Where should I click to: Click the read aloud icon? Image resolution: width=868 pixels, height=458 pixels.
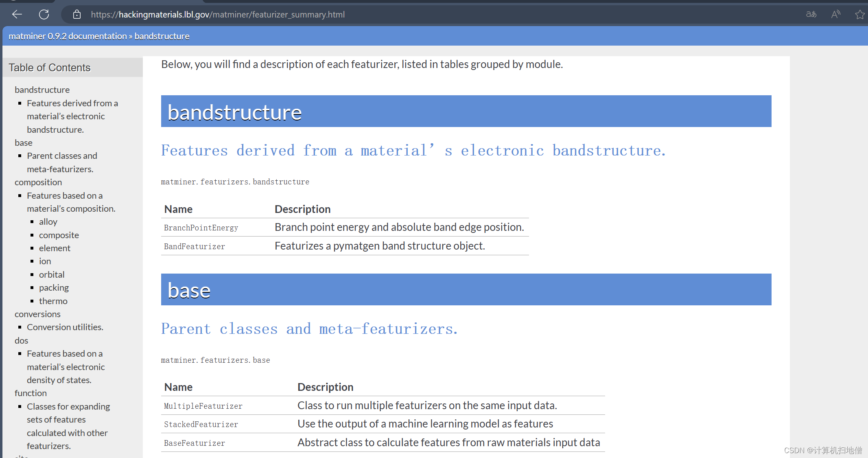[835, 15]
